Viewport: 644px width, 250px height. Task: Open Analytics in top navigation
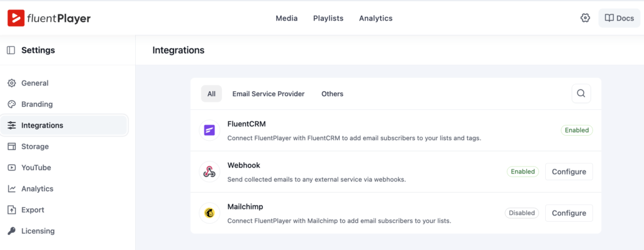(x=376, y=18)
